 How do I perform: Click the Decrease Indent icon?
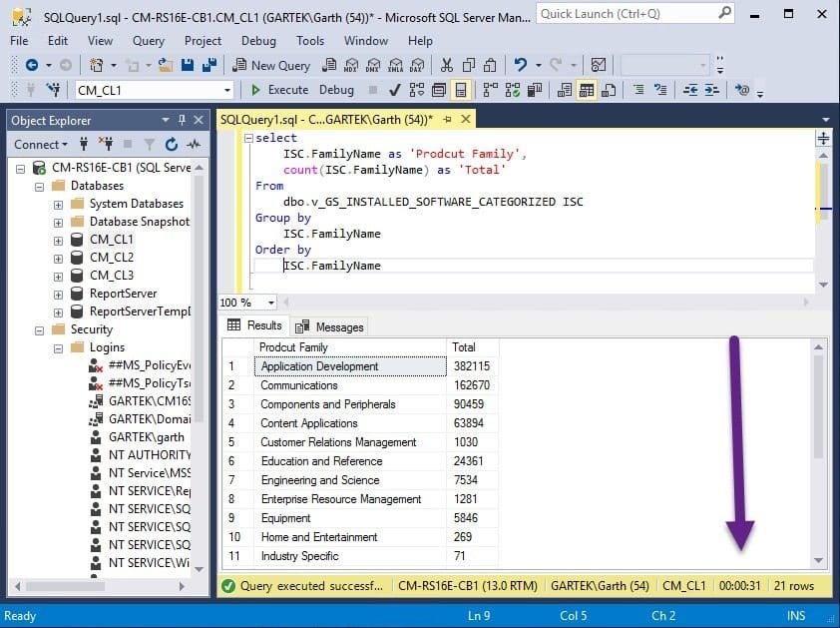tap(690, 90)
